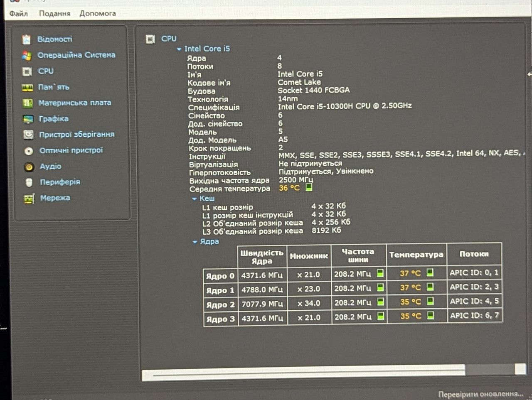The image size is (532, 400).
Task: Click the bus speed graph icon for Ядро 2
Action: click(x=380, y=302)
